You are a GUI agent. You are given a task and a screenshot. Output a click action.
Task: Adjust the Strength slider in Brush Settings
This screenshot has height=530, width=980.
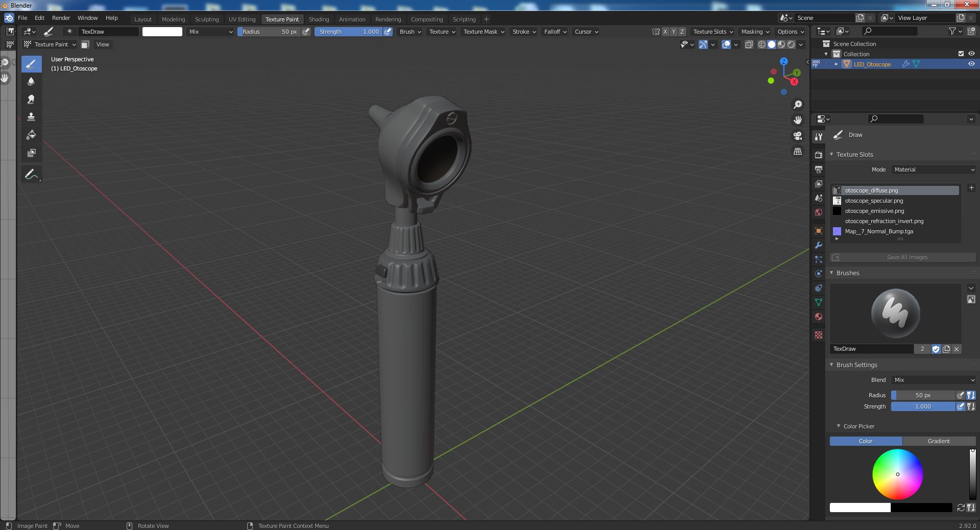(x=923, y=406)
